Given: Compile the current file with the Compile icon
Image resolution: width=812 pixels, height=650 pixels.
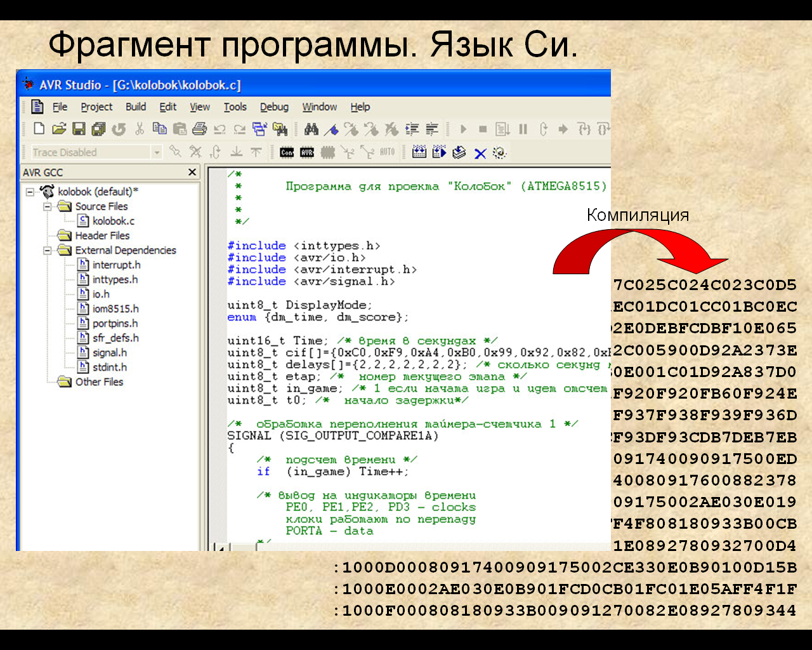Looking at the screenshot, I should coord(459,152).
